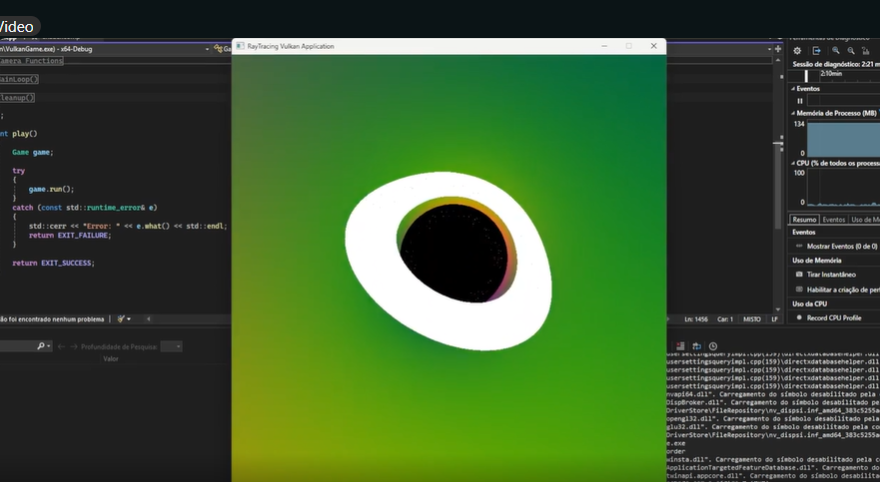Click the clear-all output icon
This screenshot has width=880, height=482.
pyautogui.click(x=680, y=346)
